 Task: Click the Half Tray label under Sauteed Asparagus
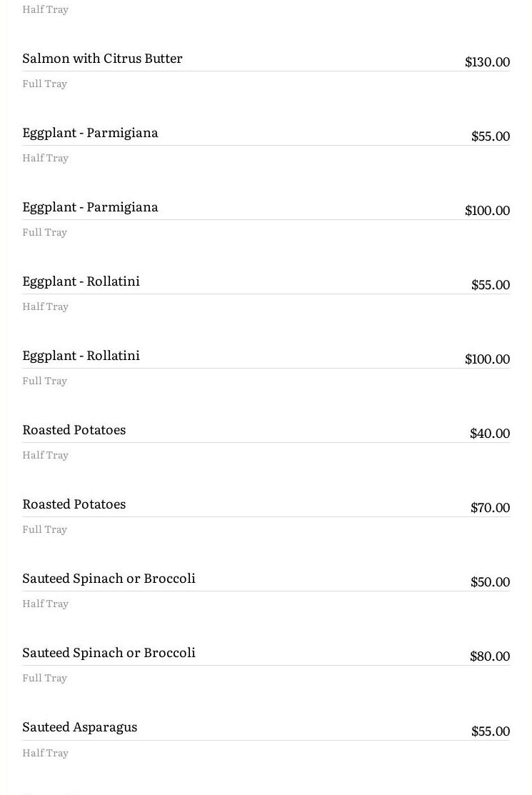tap(45, 753)
